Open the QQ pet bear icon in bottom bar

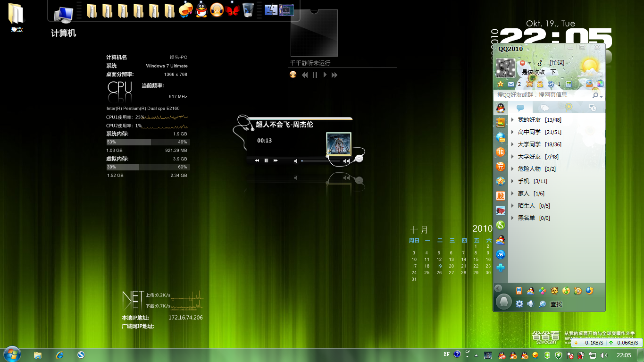tap(554, 291)
